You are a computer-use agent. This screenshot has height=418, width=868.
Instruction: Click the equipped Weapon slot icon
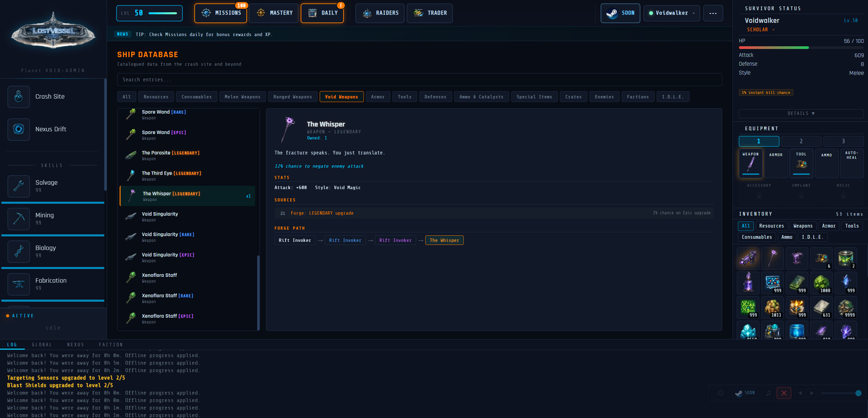tap(750, 163)
